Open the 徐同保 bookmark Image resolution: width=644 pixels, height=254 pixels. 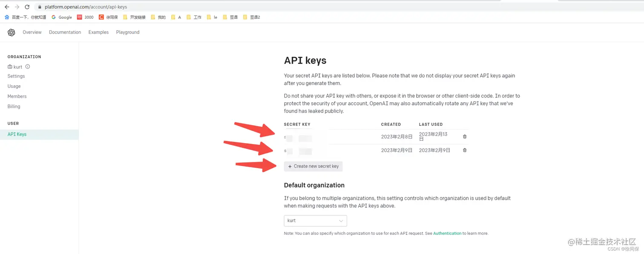108,17
